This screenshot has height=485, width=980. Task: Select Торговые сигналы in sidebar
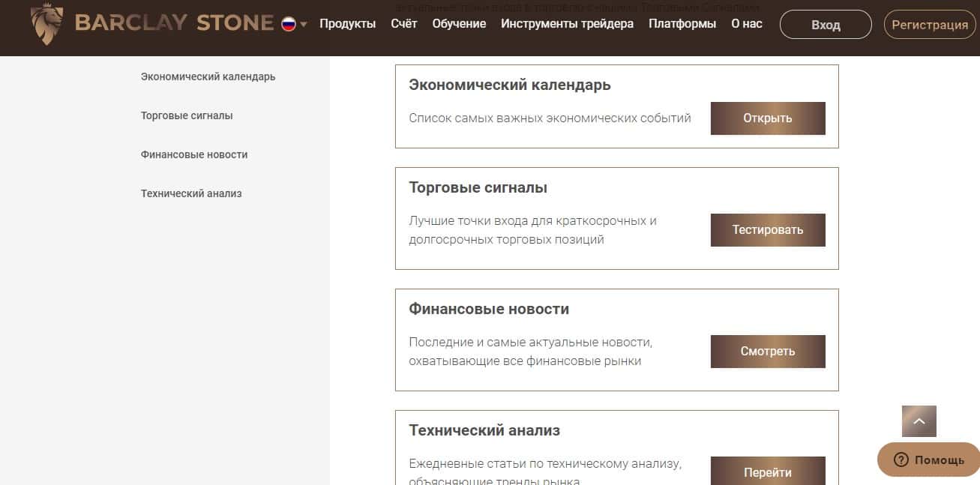coord(187,115)
